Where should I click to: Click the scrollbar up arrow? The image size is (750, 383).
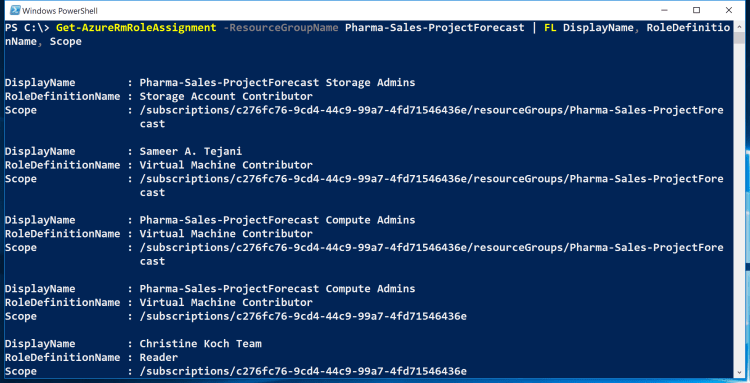click(x=738, y=27)
